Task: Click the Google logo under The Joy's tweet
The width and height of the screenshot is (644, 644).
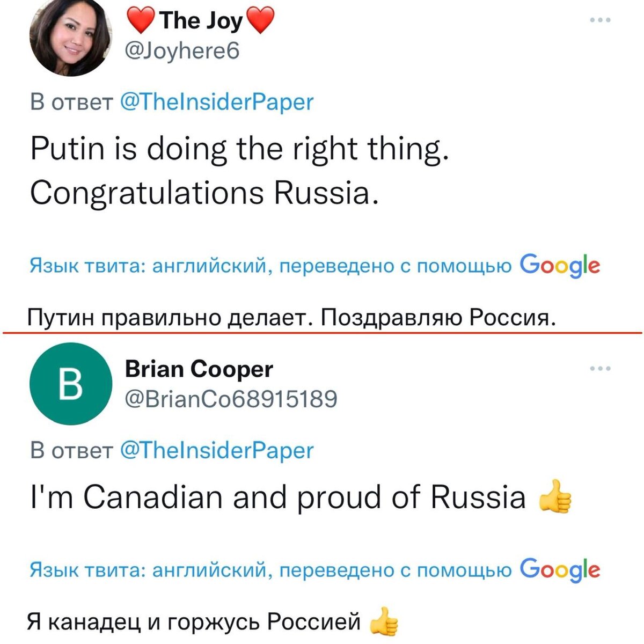Action: [560, 266]
